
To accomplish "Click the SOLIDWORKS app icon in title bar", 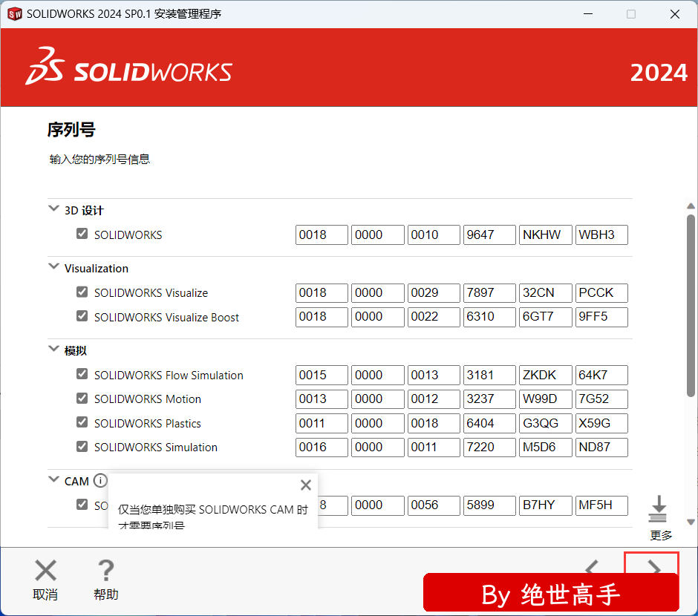I will coord(15,14).
